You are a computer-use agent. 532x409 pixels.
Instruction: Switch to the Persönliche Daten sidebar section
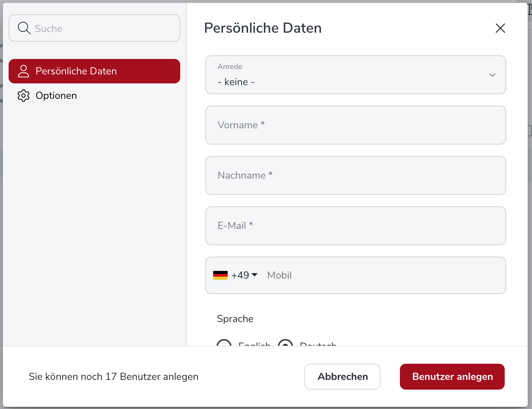tap(94, 71)
